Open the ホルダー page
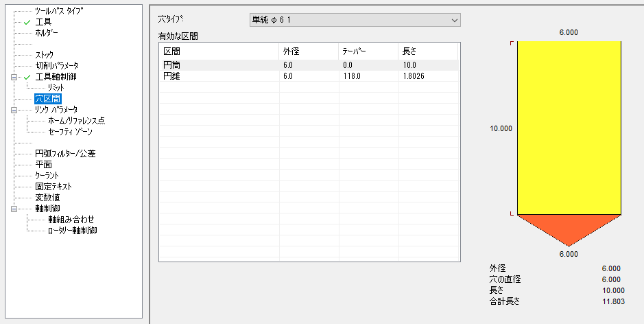The height and width of the screenshot is (324, 644). point(47,33)
